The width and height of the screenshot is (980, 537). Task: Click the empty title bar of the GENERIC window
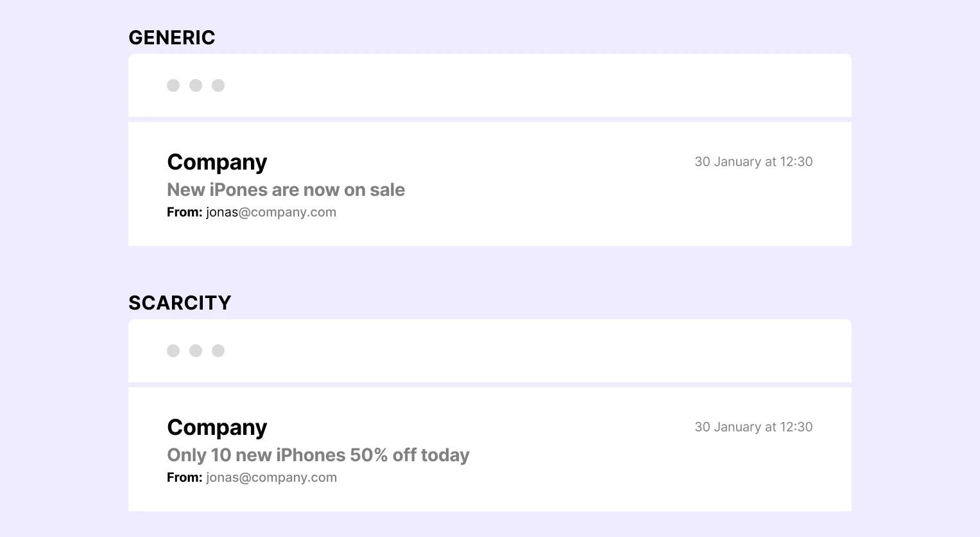[x=513, y=85]
